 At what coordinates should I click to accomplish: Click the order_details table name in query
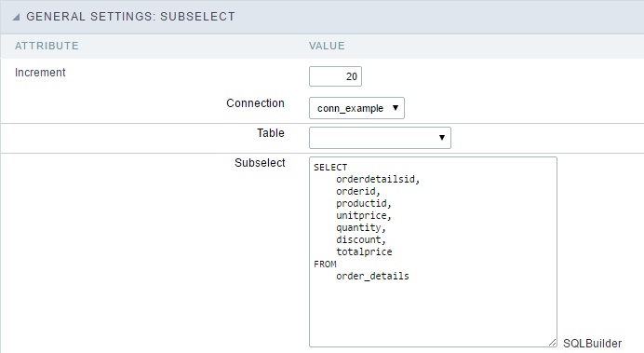(x=372, y=276)
